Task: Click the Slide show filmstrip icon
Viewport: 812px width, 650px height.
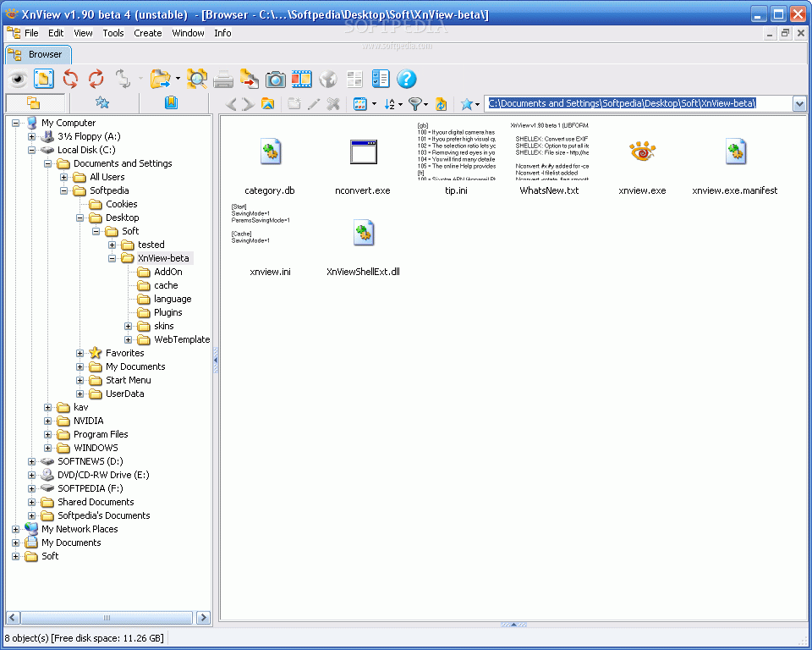Action: (x=301, y=80)
